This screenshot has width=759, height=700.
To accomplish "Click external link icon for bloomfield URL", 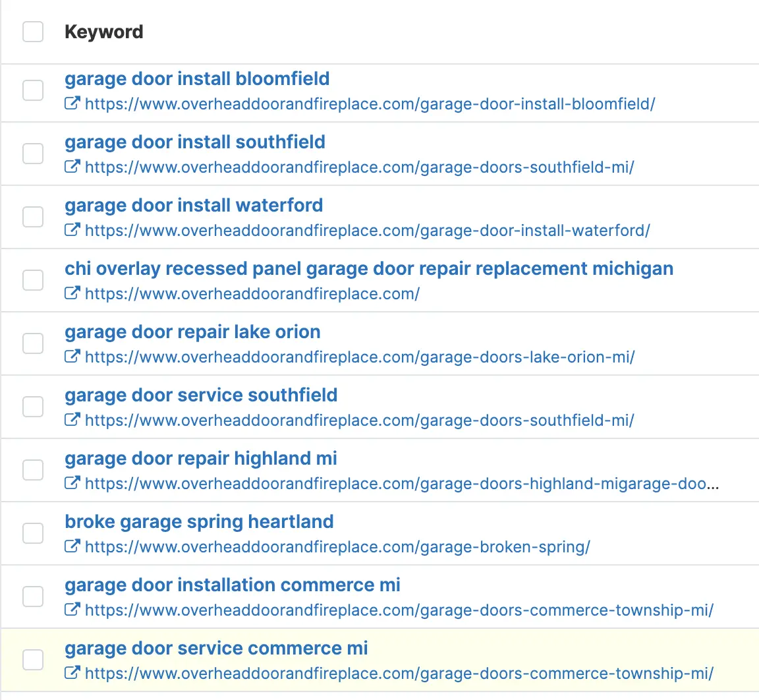I will (x=72, y=103).
